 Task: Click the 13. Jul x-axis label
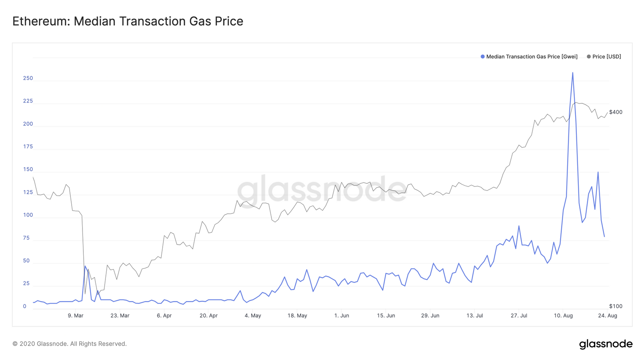point(475,316)
